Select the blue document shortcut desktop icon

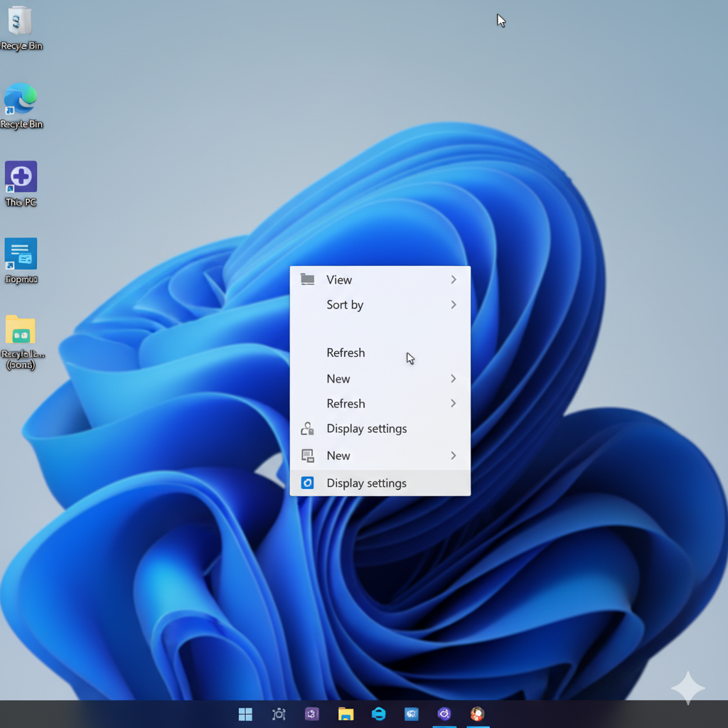point(21,255)
